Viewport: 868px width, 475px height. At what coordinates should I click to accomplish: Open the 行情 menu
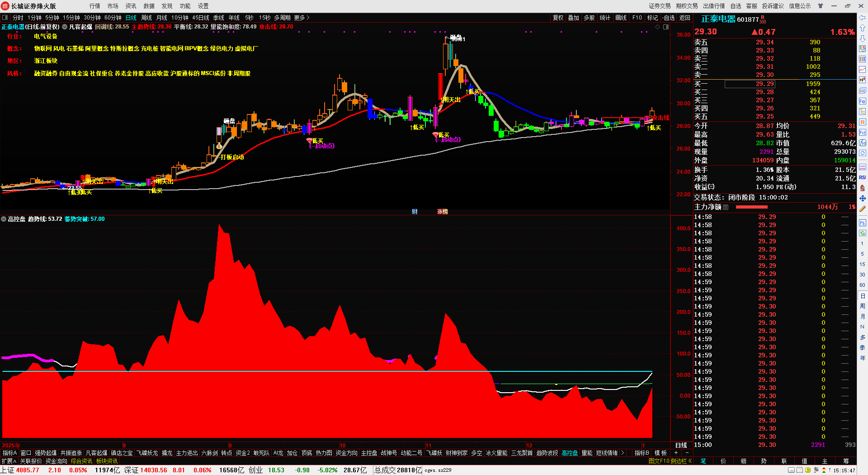click(x=95, y=6)
